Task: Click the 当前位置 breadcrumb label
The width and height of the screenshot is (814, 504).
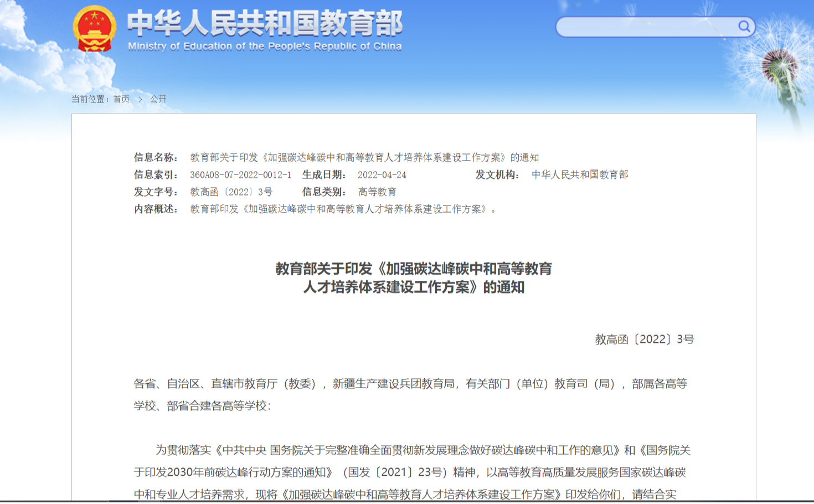Action: (90, 99)
